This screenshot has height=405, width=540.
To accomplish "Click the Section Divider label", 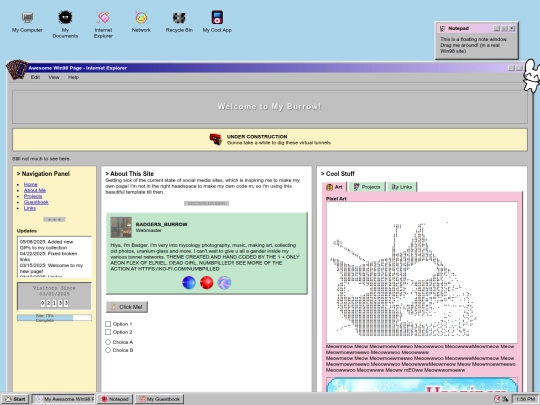I will (206, 204).
